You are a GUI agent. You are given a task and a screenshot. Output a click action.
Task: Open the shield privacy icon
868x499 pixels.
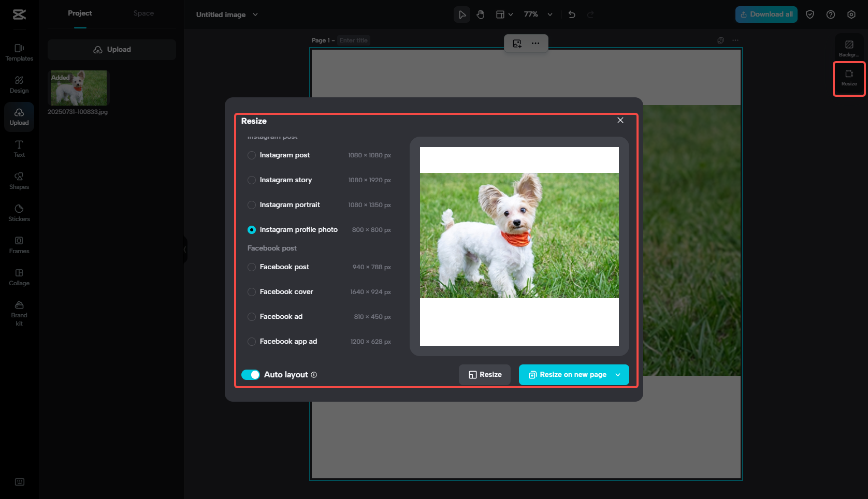tap(810, 14)
